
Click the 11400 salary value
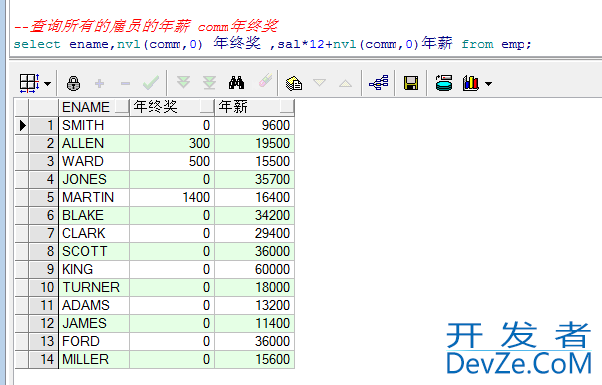255,324
